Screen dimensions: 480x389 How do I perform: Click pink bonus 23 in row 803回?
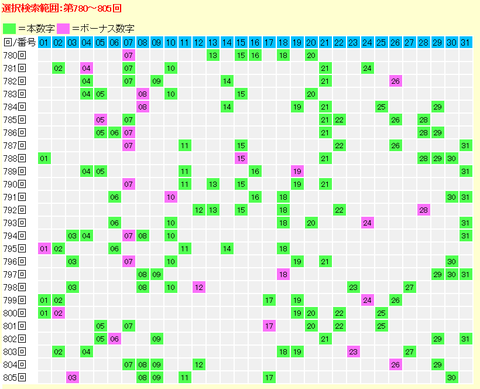[x=353, y=352]
